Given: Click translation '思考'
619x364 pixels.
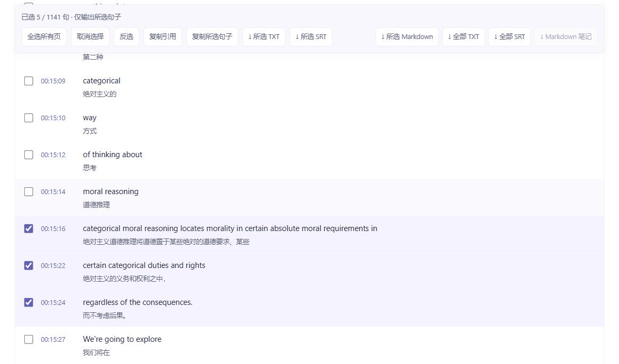Looking at the screenshot, I should click(90, 168).
